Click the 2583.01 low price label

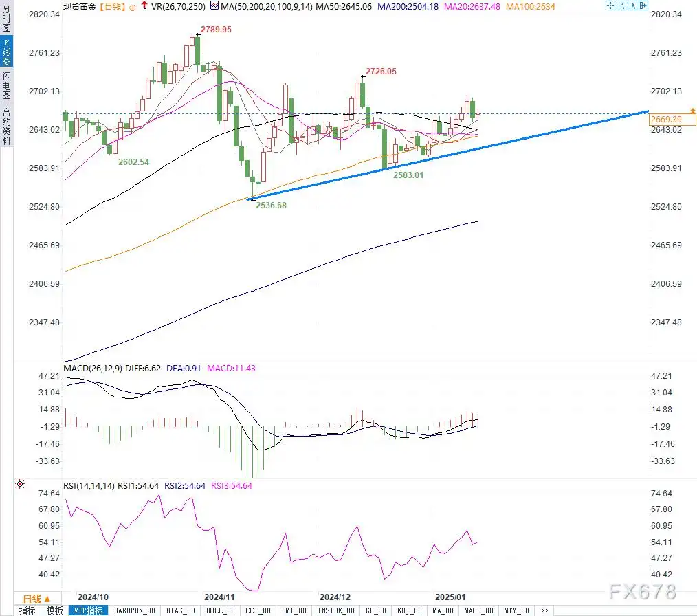408,175
